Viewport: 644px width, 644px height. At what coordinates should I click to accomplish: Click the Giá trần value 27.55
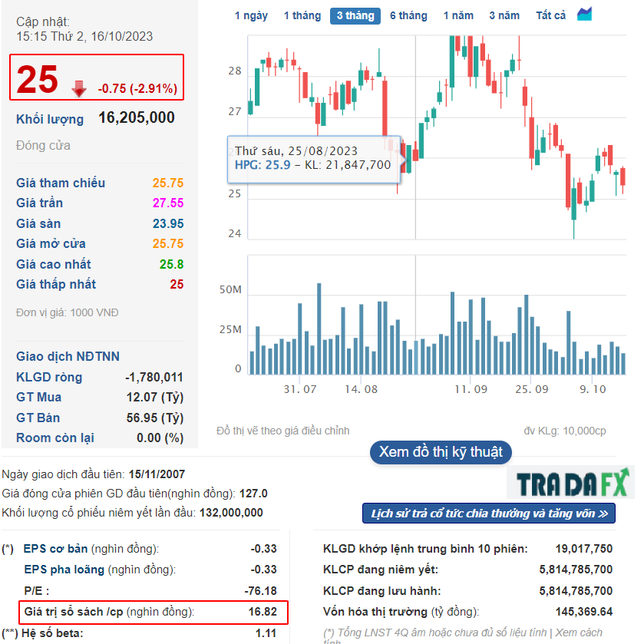[x=168, y=203]
